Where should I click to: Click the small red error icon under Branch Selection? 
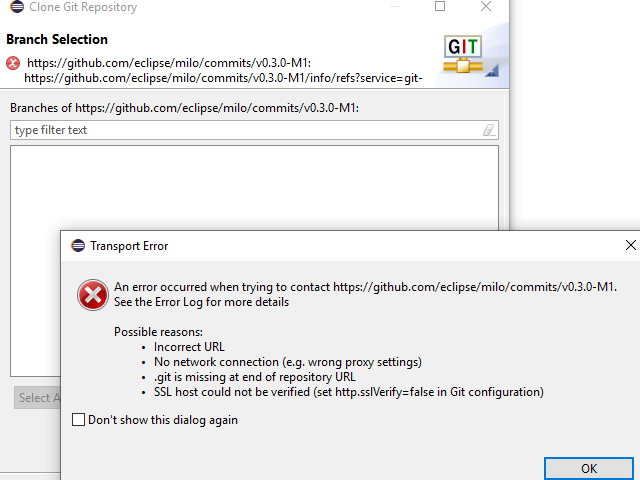point(12,63)
